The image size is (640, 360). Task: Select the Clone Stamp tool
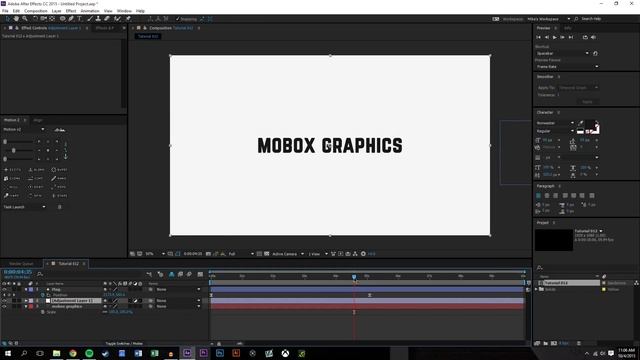click(98, 19)
